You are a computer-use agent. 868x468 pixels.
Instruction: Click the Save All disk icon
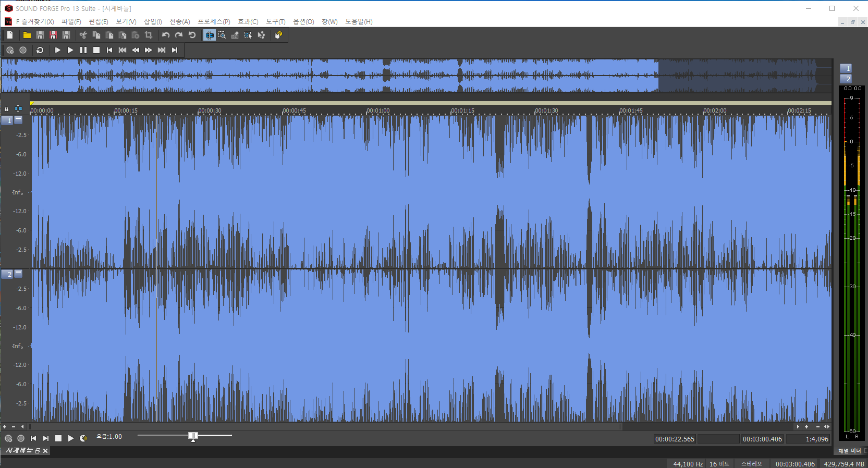tap(66, 35)
